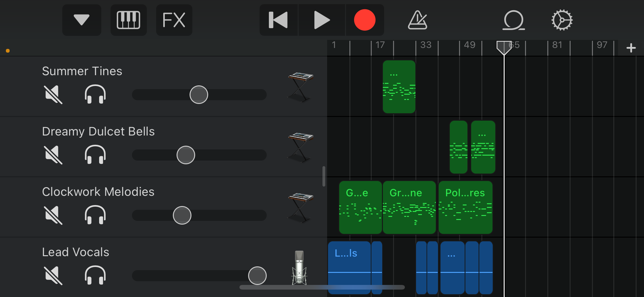Adjust Summer Tines volume slider
Image resolution: width=644 pixels, height=297 pixels.
tap(199, 95)
